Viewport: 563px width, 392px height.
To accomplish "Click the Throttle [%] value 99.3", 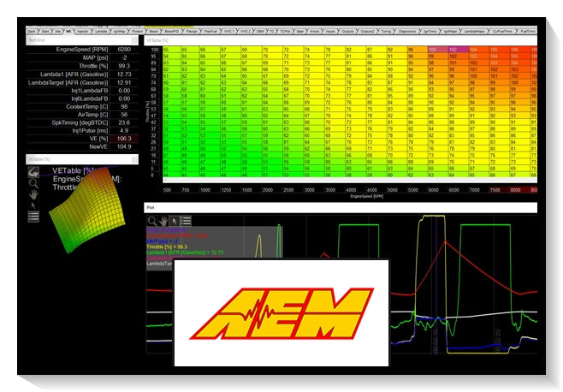I will click(124, 66).
